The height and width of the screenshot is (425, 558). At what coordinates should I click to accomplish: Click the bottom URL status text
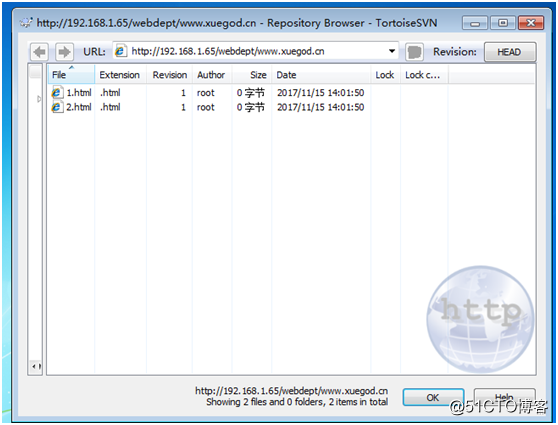tap(291, 391)
